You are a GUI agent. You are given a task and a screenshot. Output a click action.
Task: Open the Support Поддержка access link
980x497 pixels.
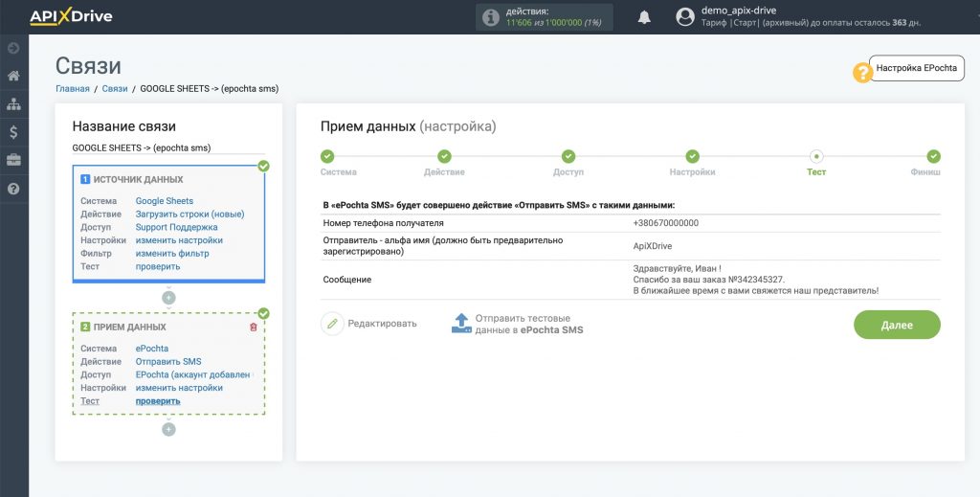tap(176, 227)
